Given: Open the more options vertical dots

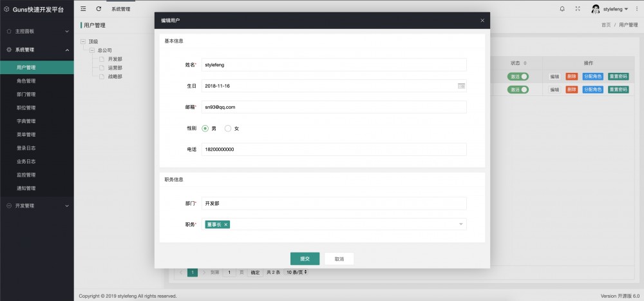Looking at the screenshot, I should [x=637, y=9].
